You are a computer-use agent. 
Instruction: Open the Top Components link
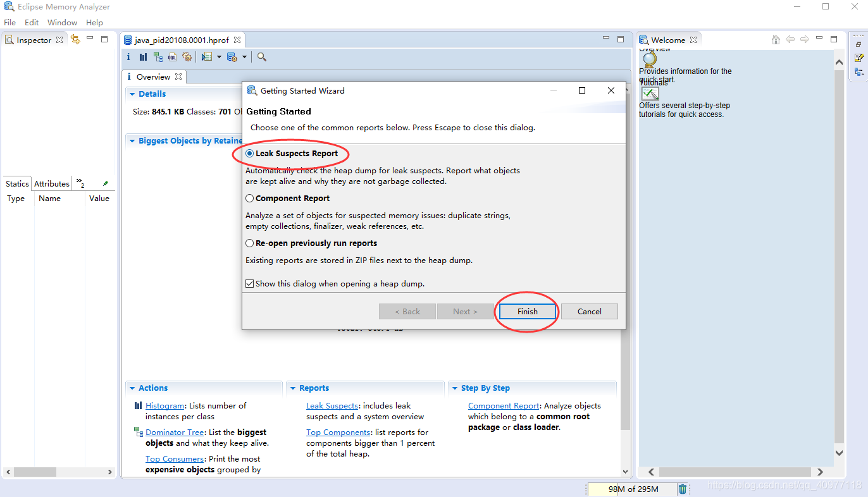(338, 433)
